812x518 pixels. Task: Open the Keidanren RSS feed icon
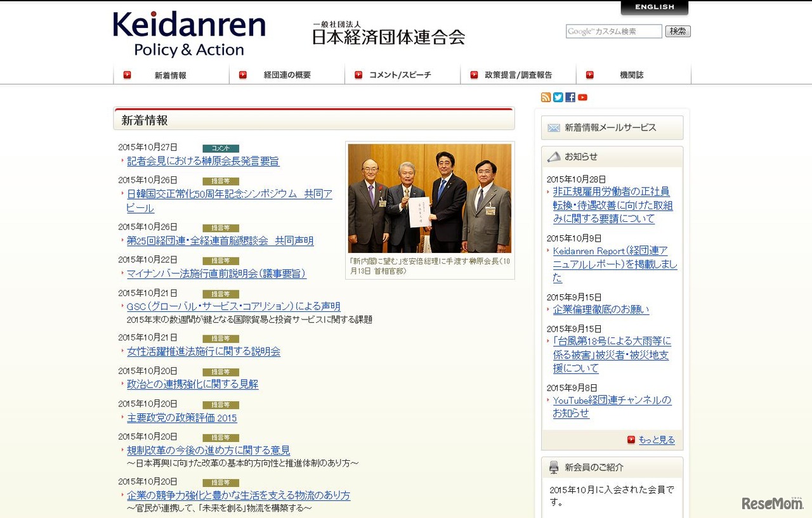(x=546, y=97)
